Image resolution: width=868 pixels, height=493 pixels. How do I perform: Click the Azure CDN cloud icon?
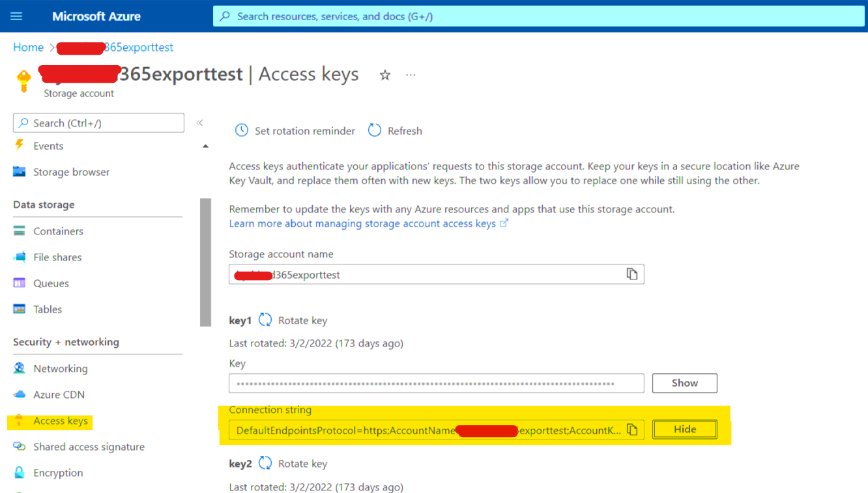tap(20, 395)
